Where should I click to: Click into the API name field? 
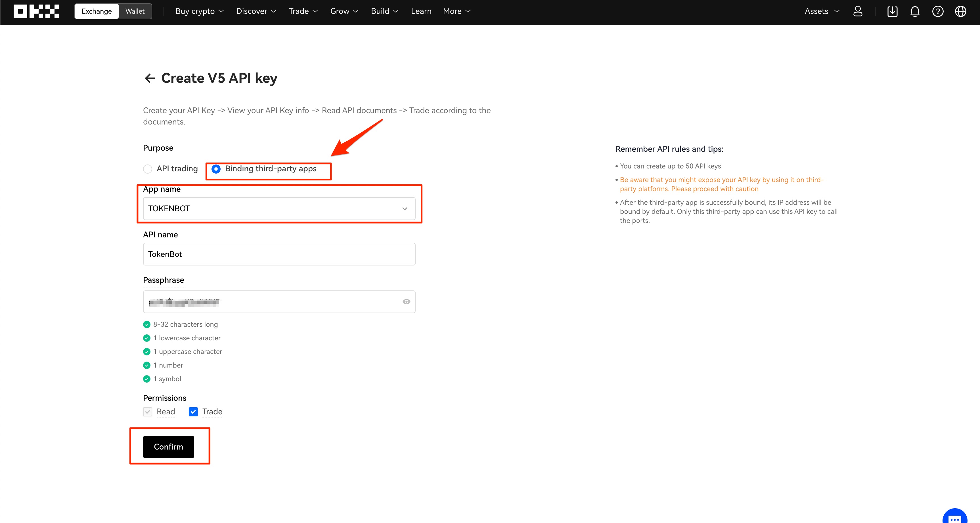point(279,254)
